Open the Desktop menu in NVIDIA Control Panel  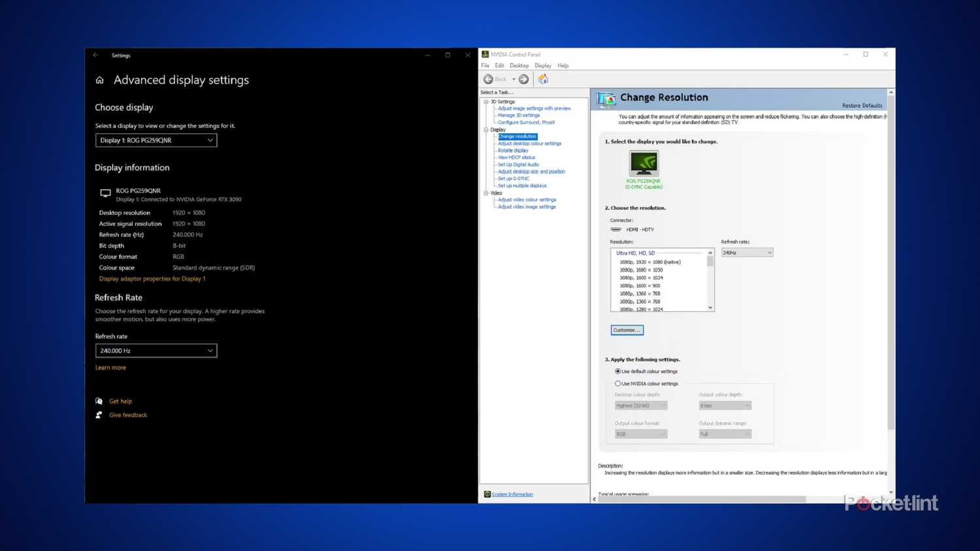click(x=519, y=65)
